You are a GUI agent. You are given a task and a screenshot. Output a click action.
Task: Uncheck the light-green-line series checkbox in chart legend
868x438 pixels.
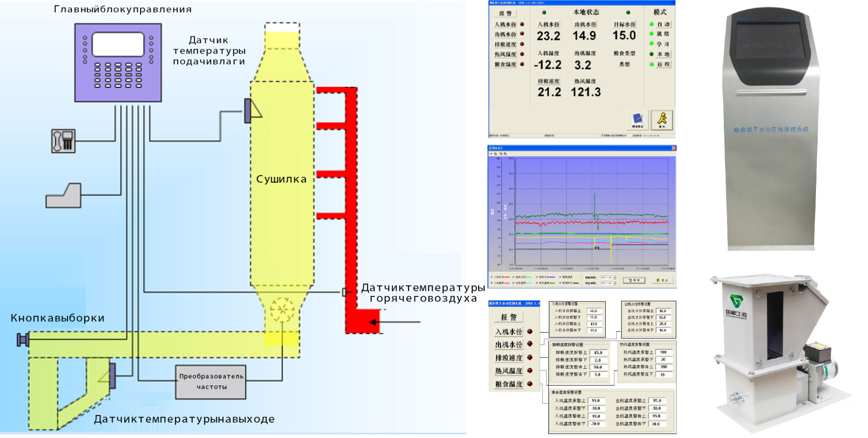(x=514, y=277)
